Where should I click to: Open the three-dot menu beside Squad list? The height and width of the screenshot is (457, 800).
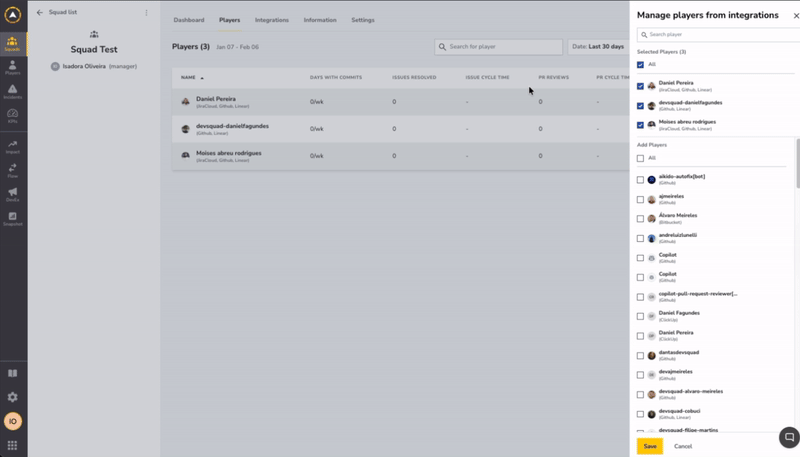[x=146, y=12]
